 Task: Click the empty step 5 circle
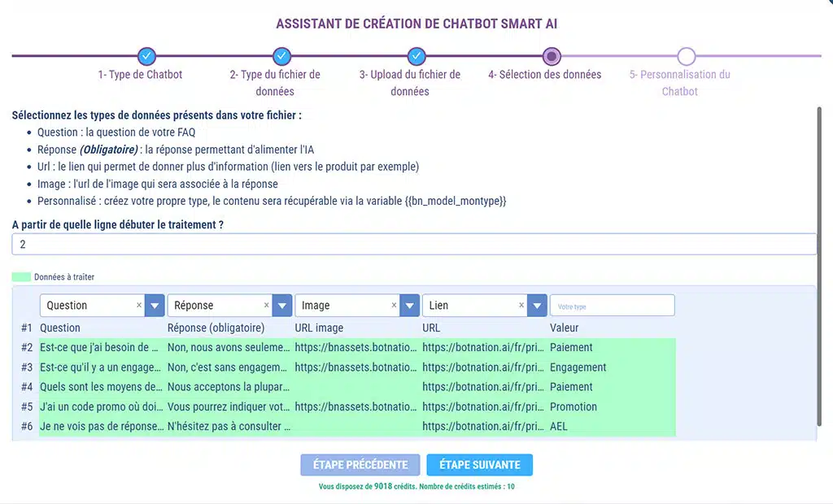point(686,56)
